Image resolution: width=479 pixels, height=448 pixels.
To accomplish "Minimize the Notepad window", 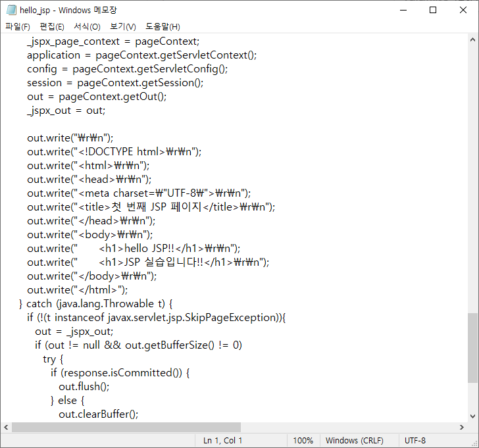I will point(403,10).
